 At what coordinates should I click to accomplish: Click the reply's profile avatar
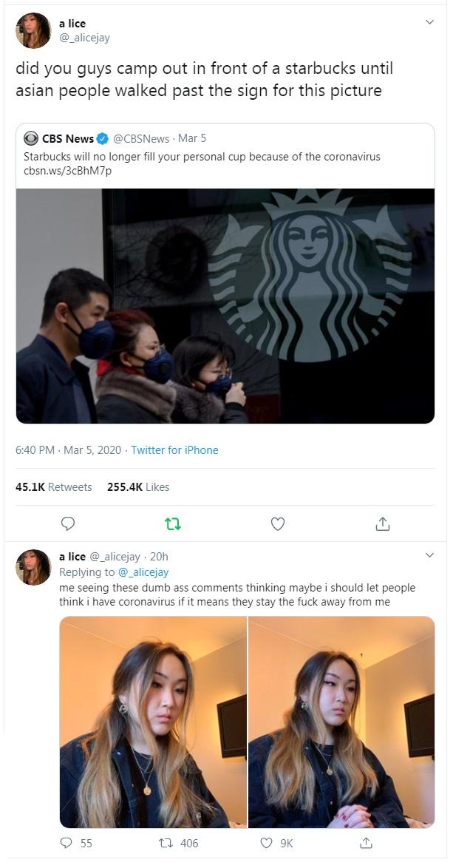[33, 567]
